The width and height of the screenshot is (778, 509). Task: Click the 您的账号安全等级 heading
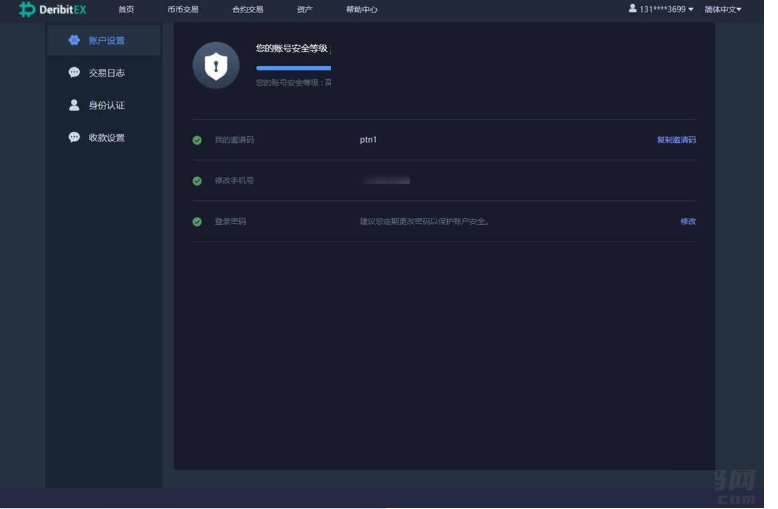[x=292, y=48]
